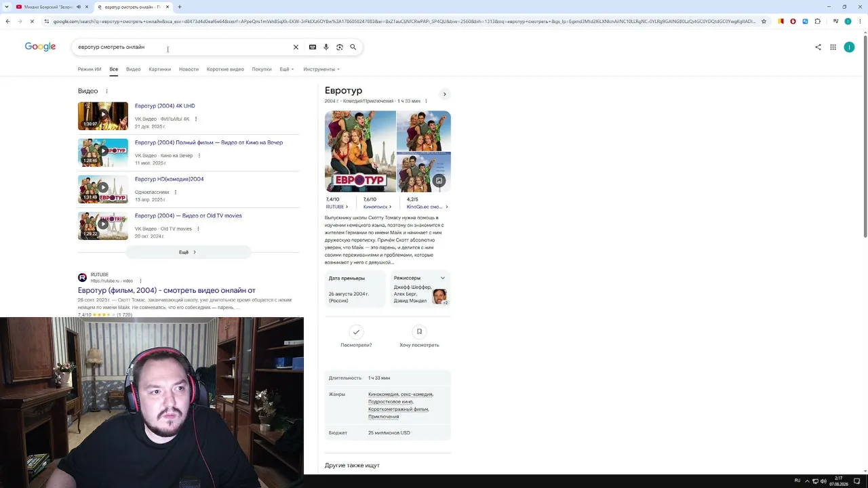Open the Google account avatar in page header
Image resolution: width=868 pixels, height=488 pixels.
(x=849, y=47)
